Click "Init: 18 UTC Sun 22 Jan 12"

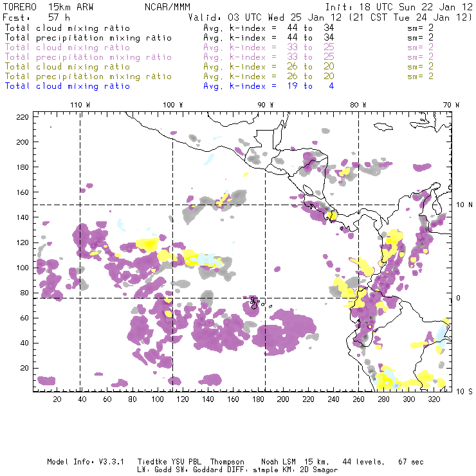pos(399,7)
